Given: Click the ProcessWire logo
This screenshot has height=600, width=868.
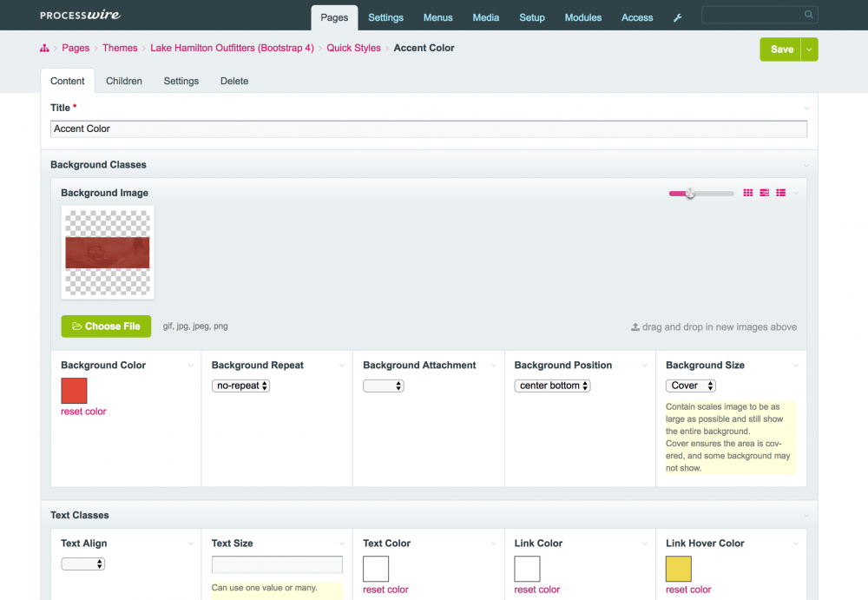Looking at the screenshot, I should [80, 16].
